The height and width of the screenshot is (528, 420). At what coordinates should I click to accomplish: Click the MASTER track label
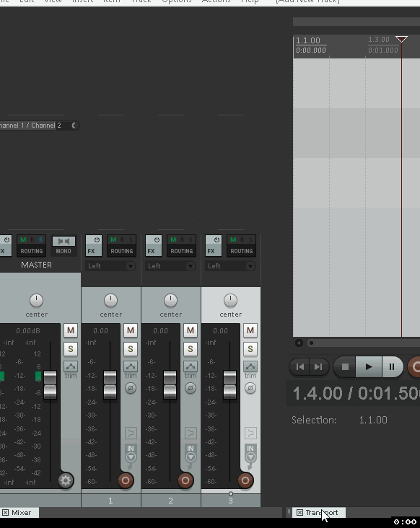click(x=36, y=265)
